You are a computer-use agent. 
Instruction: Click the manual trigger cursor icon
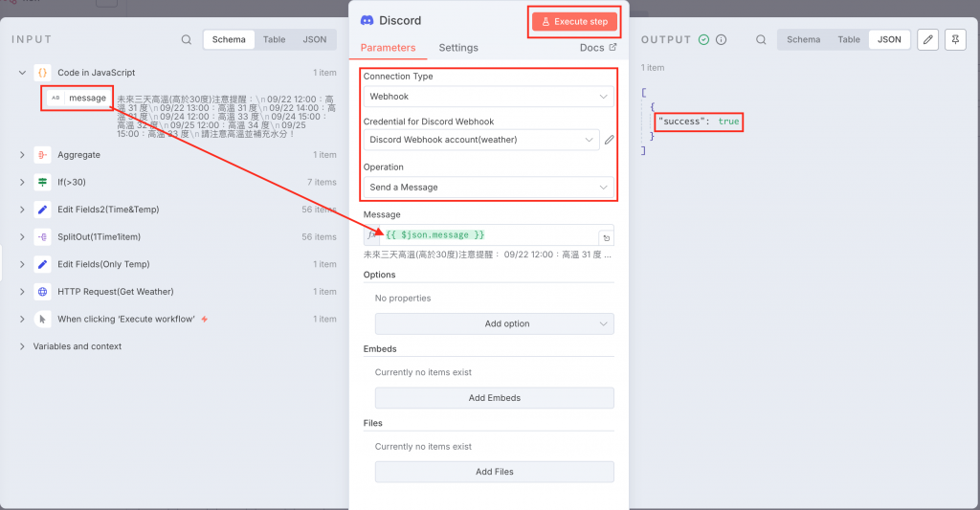[42, 320]
